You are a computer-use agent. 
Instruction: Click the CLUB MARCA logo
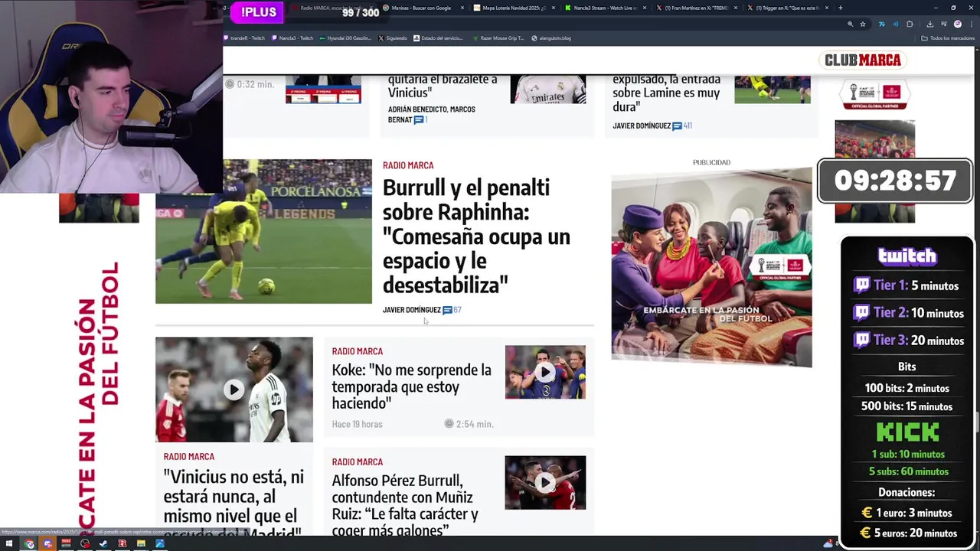863,60
